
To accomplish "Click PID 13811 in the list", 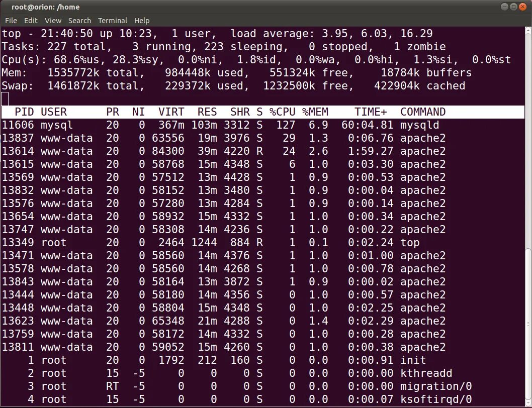I will [x=18, y=347].
